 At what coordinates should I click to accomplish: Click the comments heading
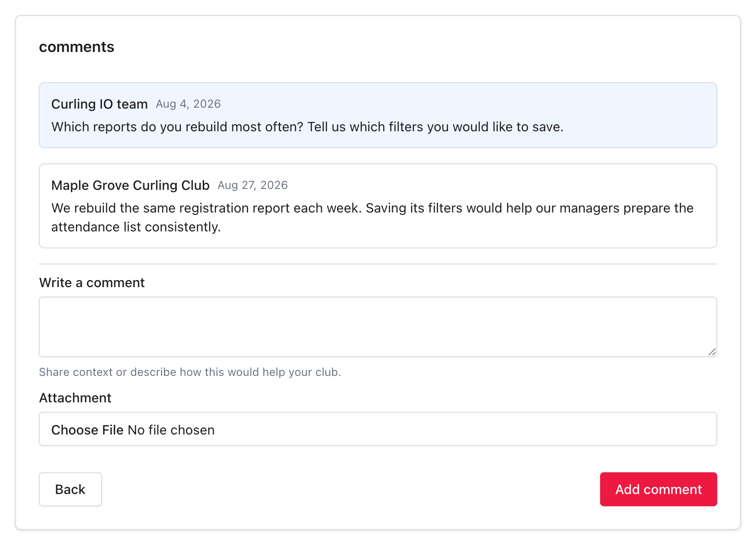coord(77,47)
